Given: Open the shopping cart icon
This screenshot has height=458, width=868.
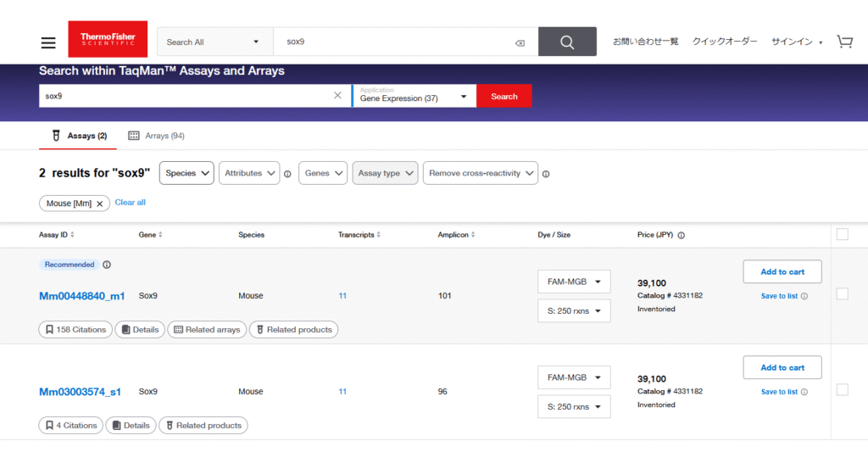Looking at the screenshot, I should point(844,42).
